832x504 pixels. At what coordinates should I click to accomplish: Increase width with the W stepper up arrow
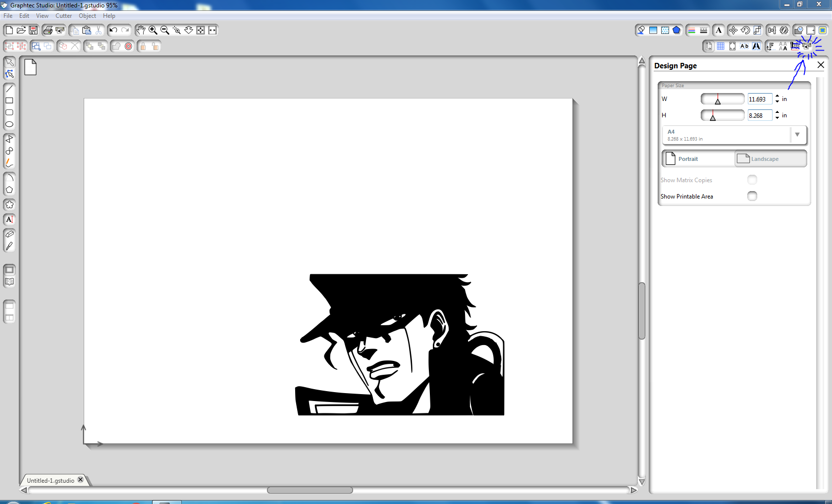tap(777, 96)
